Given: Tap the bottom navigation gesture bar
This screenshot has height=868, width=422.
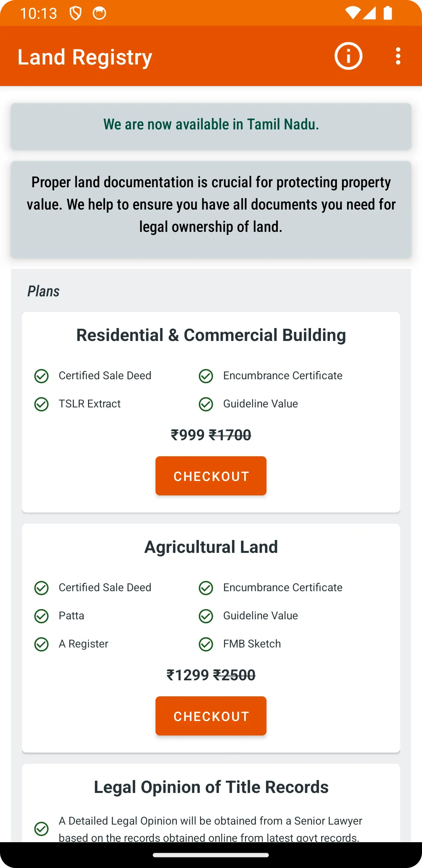Looking at the screenshot, I should pyautogui.click(x=211, y=855).
